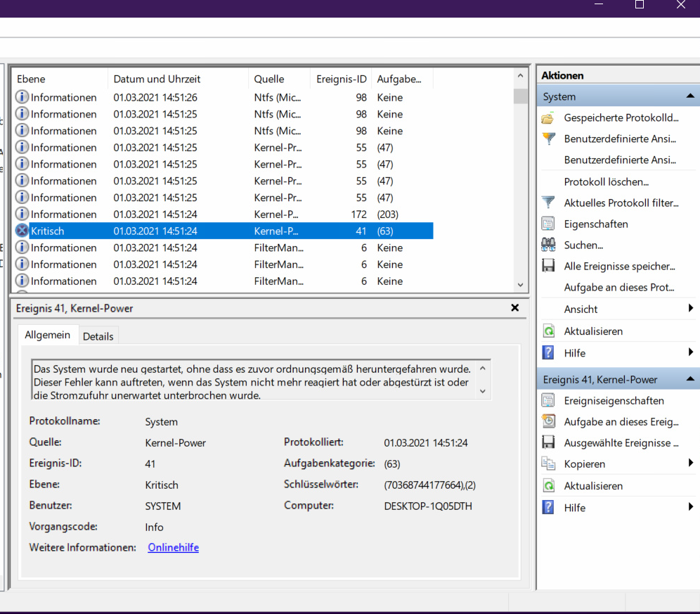This screenshot has width=700, height=614.
Task: Collapse the Ereignis 41, Kernel-Power actions section
Action: pos(689,379)
